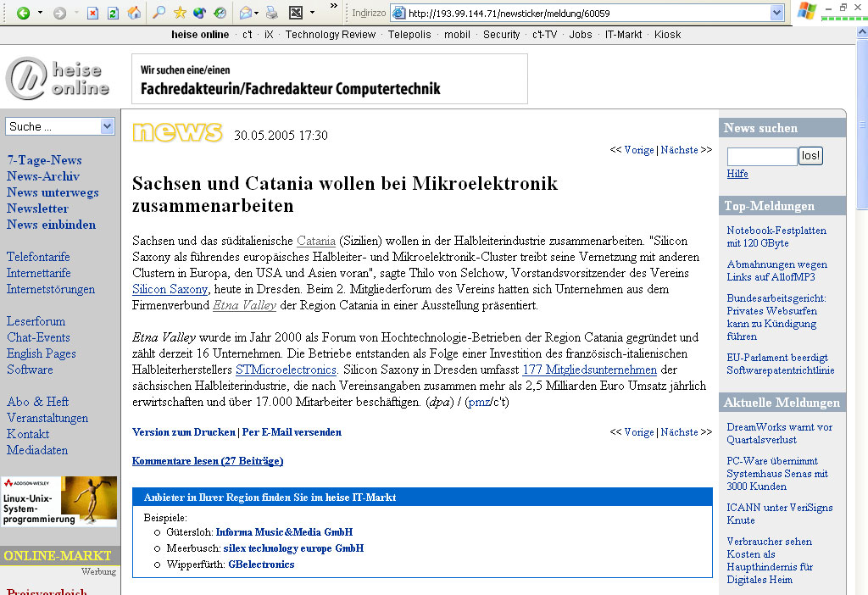This screenshot has height=595, width=868.
Task: Follow the Silicon Saxony link
Action: click(x=170, y=289)
